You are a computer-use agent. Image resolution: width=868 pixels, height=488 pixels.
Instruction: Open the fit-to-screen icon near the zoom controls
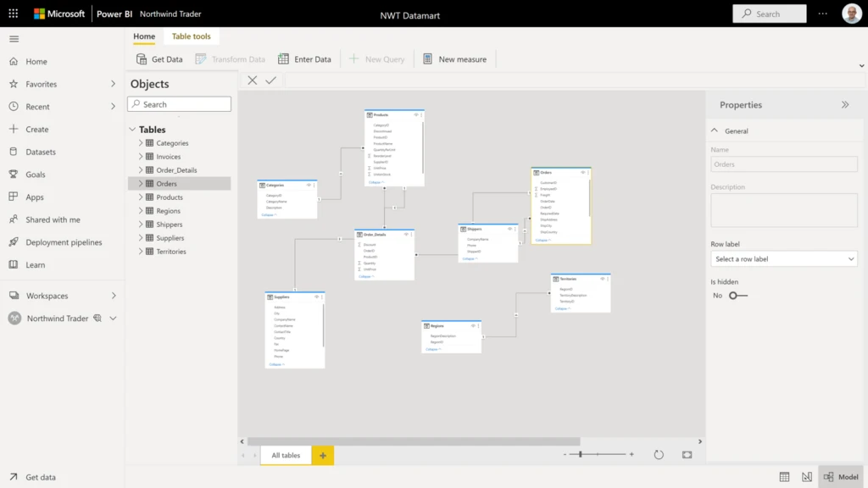tap(686, 455)
